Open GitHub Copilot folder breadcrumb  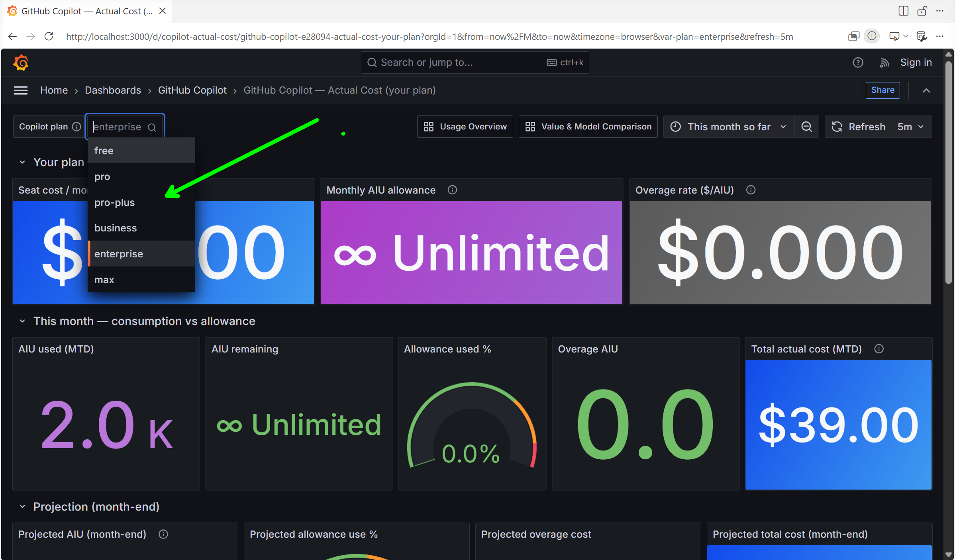pyautogui.click(x=192, y=90)
